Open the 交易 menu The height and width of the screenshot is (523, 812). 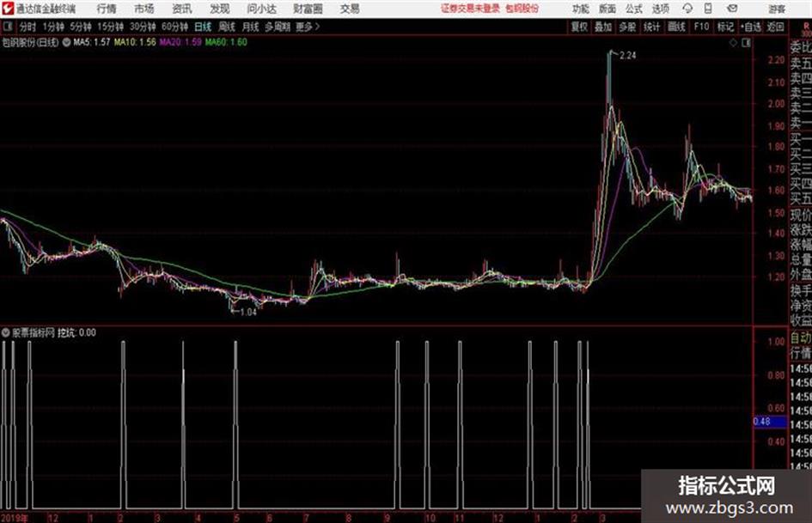coord(350,9)
